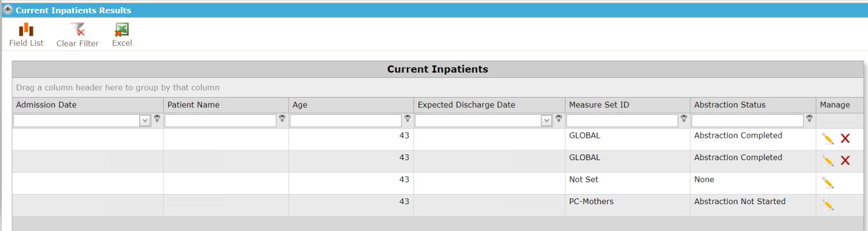The width and height of the screenshot is (868, 231).
Task: Open filter menu icon beside Age filter
Action: click(x=408, y=119)
